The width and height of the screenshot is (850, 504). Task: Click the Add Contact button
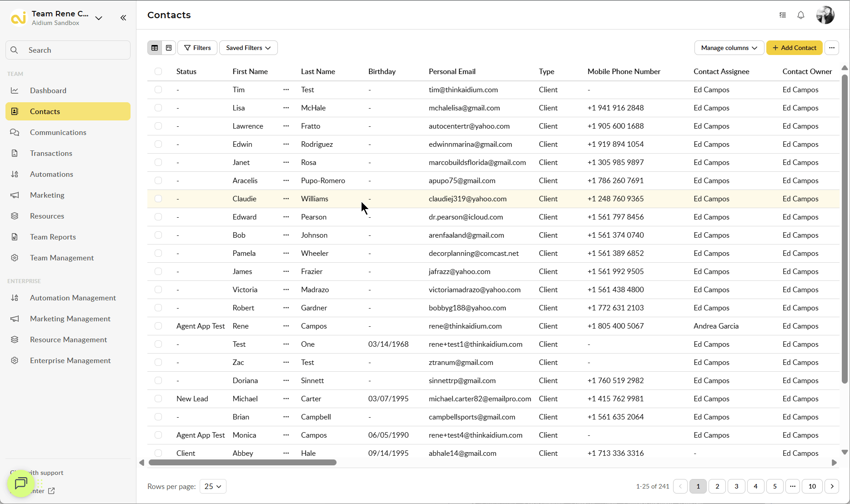[x=794, y=48]
